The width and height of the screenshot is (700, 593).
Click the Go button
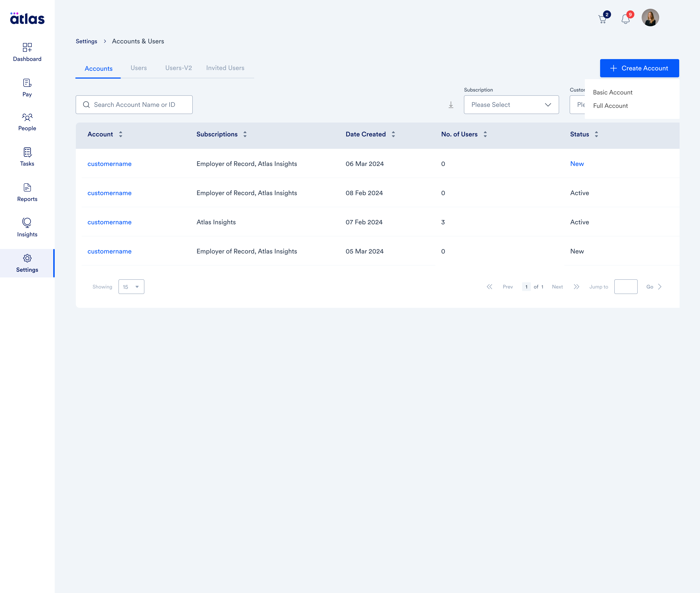[650, 287]
